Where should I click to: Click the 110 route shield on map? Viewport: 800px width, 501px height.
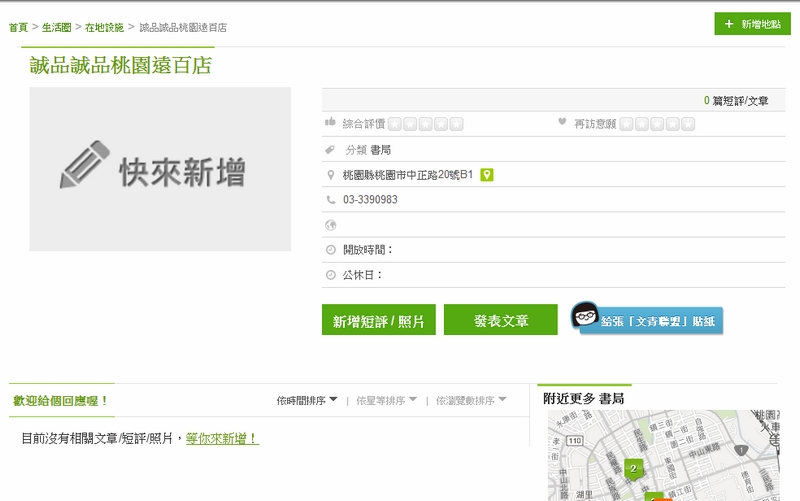click(x=574, y=440)
